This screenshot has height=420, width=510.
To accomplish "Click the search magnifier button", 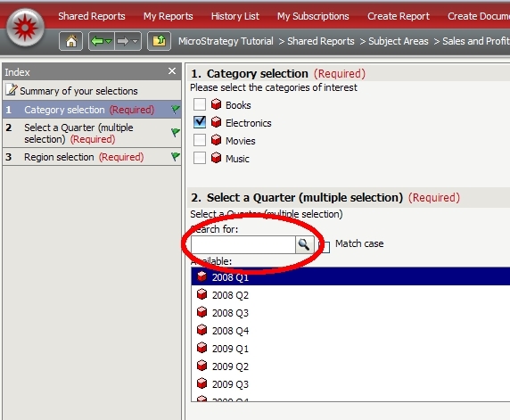I will [x=304, y=244].
